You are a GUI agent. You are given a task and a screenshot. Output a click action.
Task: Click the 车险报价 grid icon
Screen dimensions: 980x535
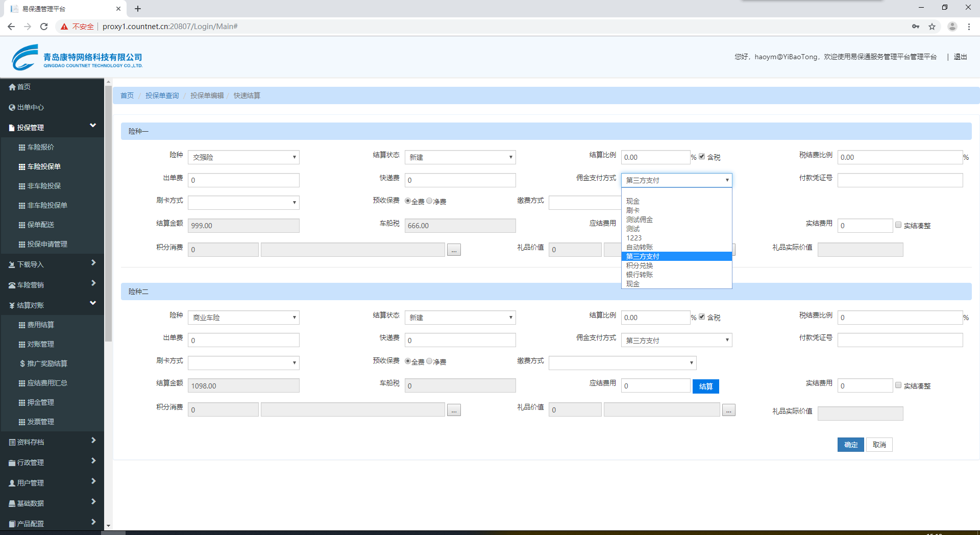(22, 148)
